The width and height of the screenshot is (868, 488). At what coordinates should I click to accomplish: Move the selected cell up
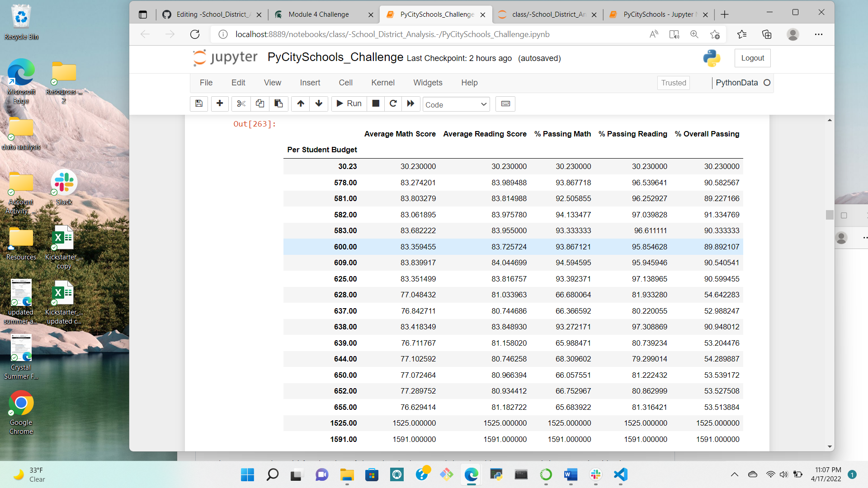[x=300, y=104]
